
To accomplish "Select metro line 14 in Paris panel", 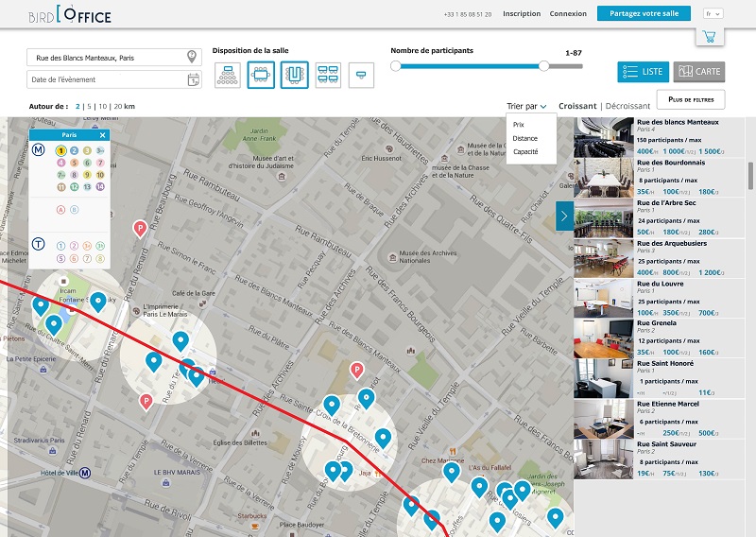I will click(99, 186).
